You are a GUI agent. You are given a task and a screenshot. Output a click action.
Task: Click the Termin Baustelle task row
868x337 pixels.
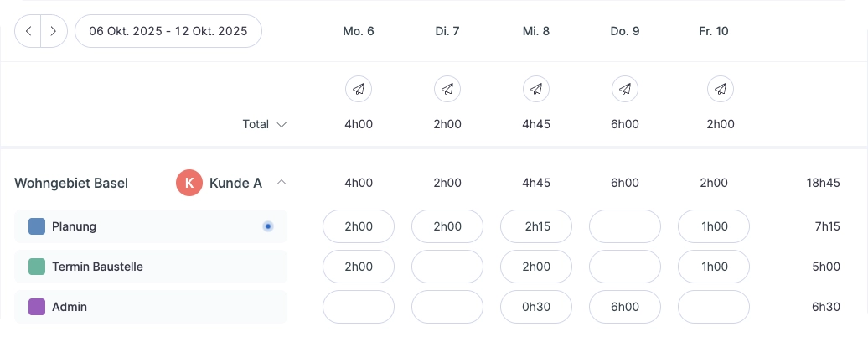click(151, 267)
